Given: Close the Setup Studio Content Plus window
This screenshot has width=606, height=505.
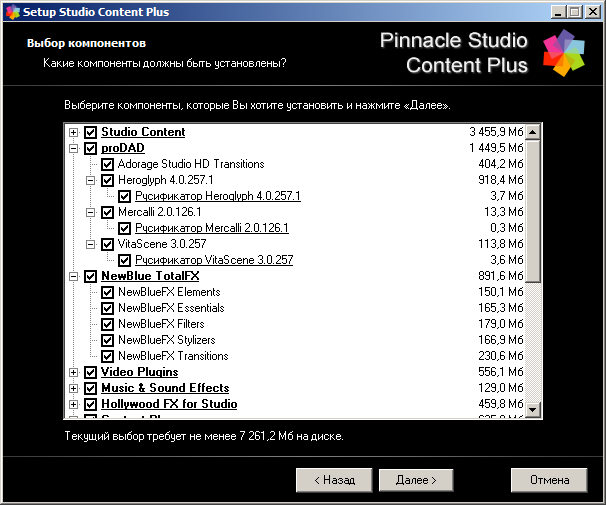Looking at the screenshot, I should [592, 12].
